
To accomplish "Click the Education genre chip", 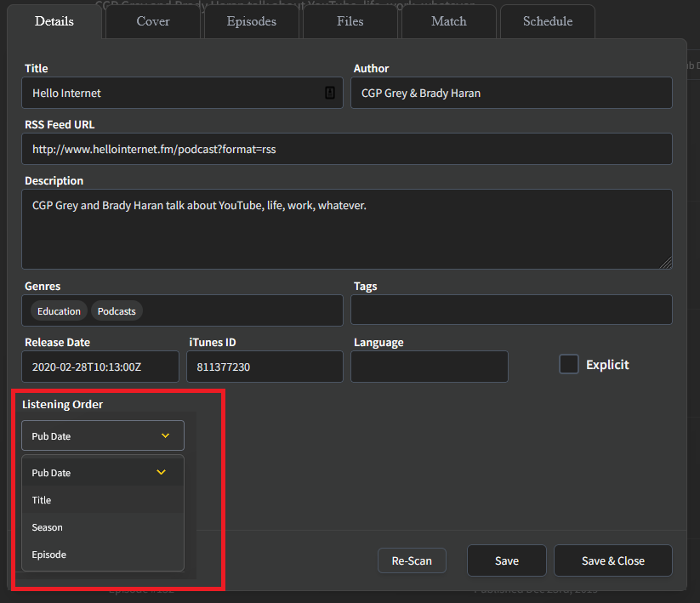I will (59, 311).
